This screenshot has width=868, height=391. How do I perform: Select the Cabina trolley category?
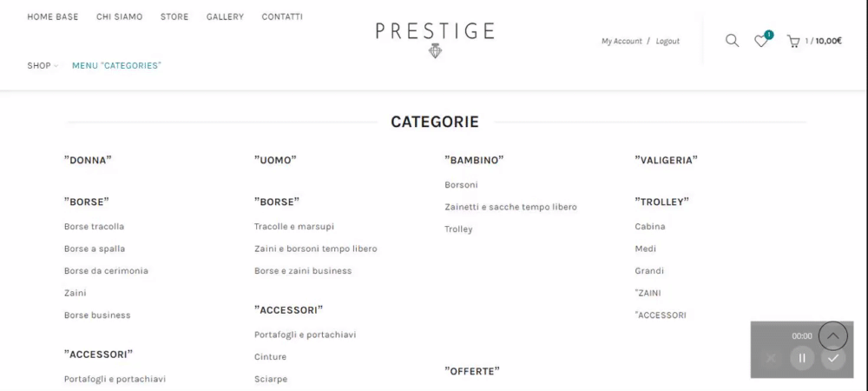[x=650, y=227]
